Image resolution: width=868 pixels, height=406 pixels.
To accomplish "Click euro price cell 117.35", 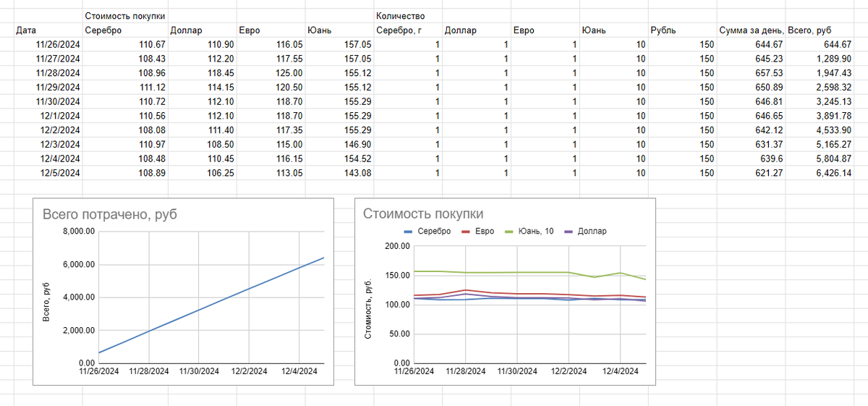I will pyautogui.click(x=271, y=130).
